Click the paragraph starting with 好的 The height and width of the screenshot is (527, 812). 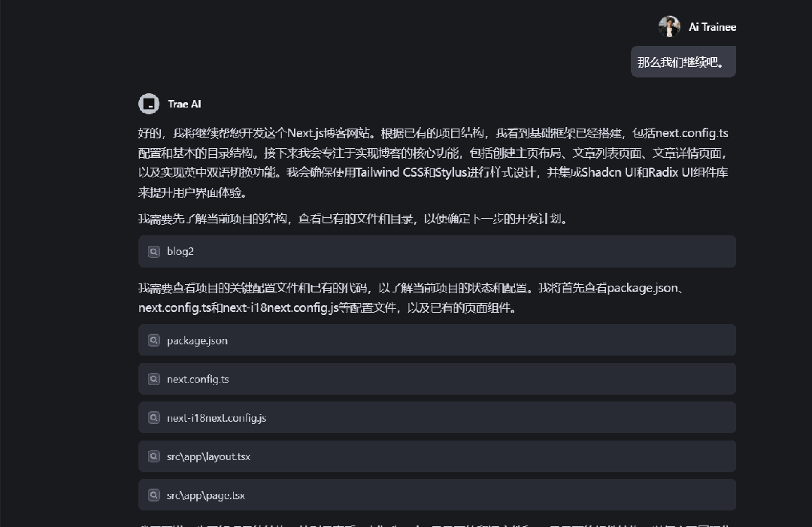(433, 162)
